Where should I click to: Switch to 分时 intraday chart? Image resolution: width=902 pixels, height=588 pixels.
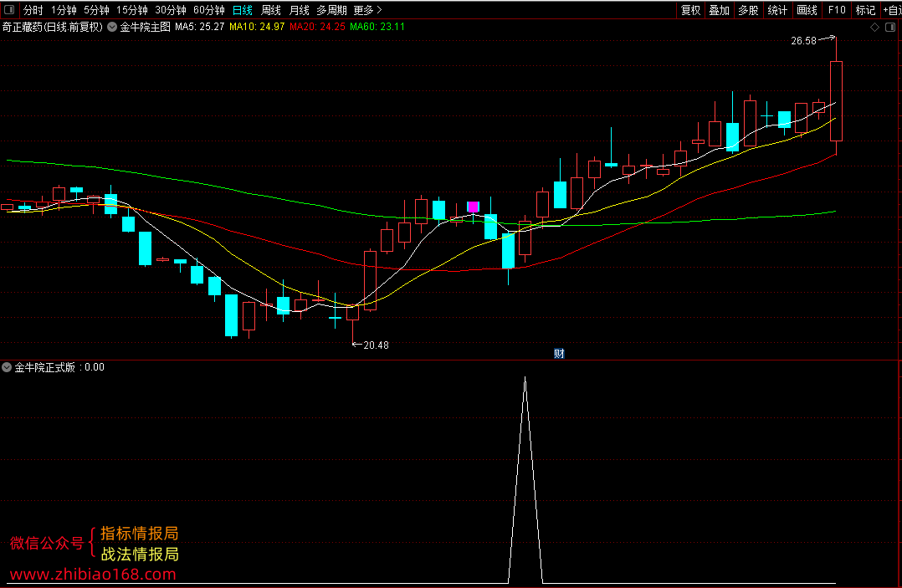click(33, 10)
